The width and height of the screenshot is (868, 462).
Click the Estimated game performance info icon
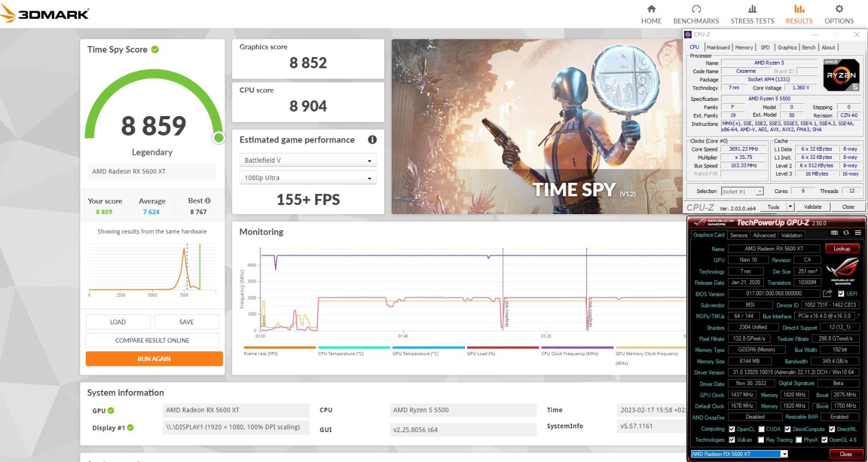point(372,139)
